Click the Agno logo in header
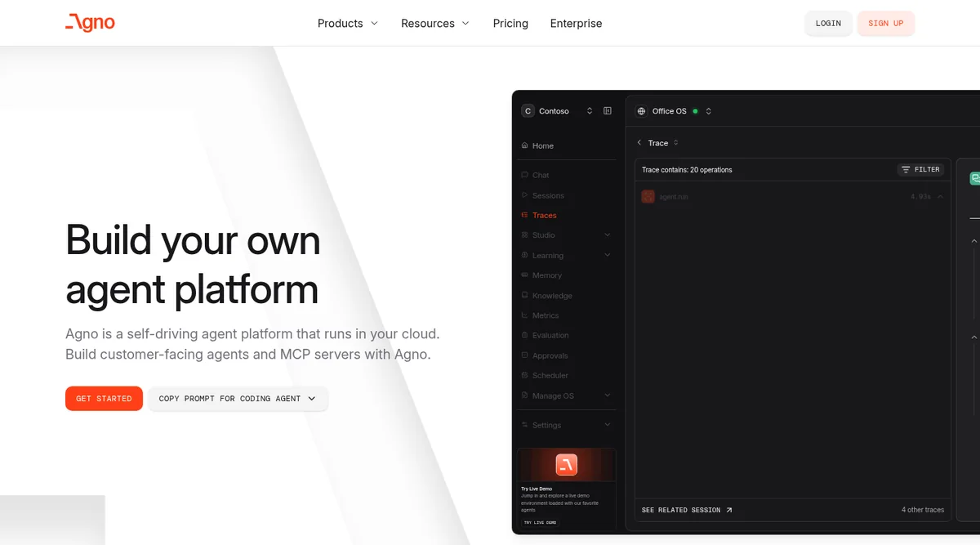 tap(90, 23)
